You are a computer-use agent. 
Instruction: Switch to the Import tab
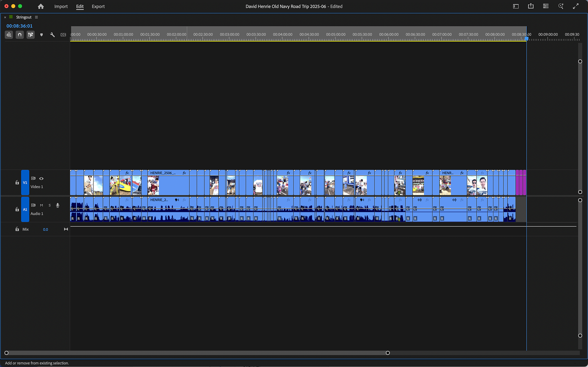coord(61,6)
